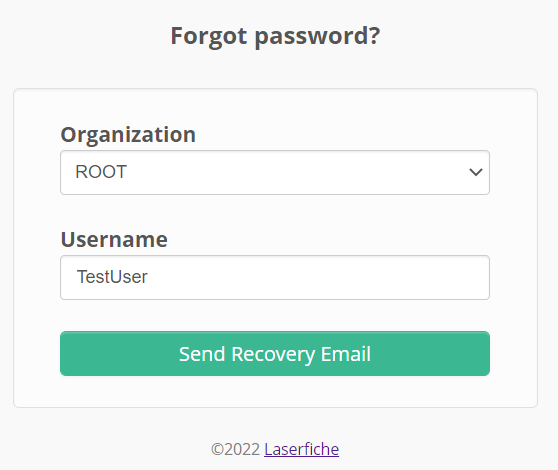The height and width of the screenshot is (470, 558).
Task: Open the Laserfiche link in the footer
Action: tap(301, 449)
